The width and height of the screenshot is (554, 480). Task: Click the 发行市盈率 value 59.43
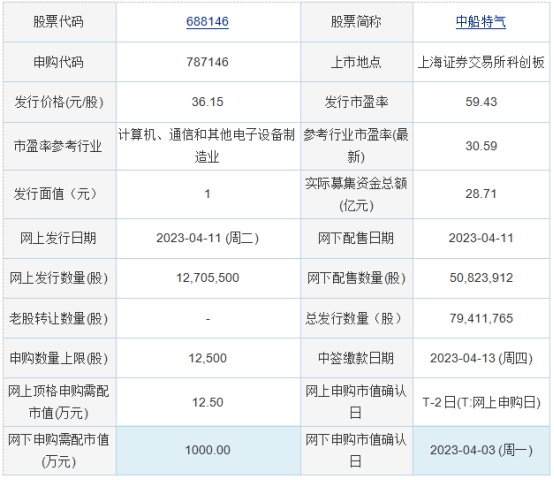(481, 102)
